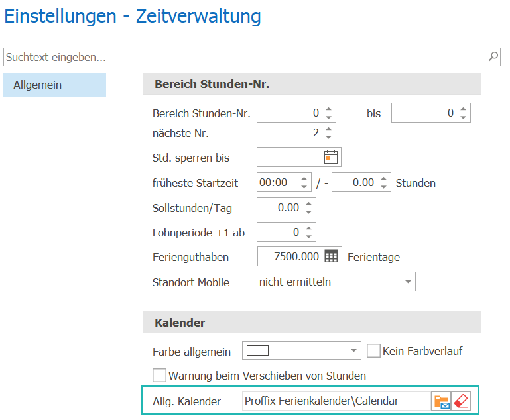Image resolution: width=510 pixels, height=420 pixels.
Task: Increase früheste Startzeit time
Action: [x=304, y=178]
